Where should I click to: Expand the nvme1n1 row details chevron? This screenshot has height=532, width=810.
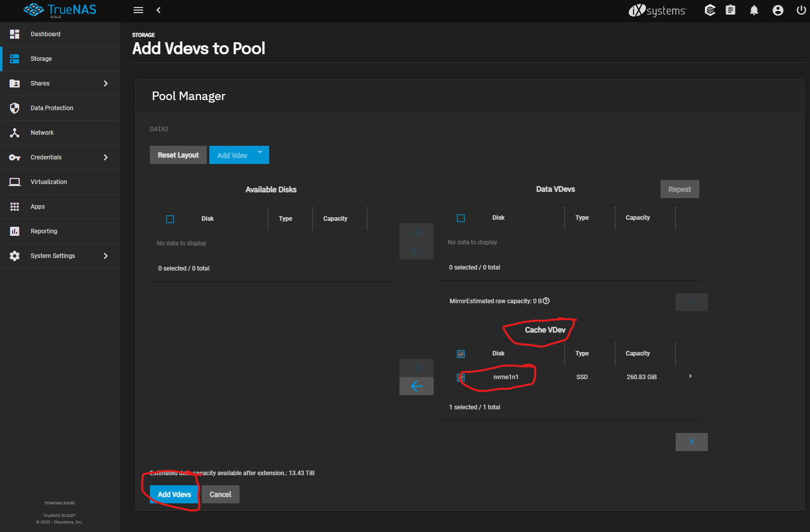pyautogui.click(x=690, y=376)
